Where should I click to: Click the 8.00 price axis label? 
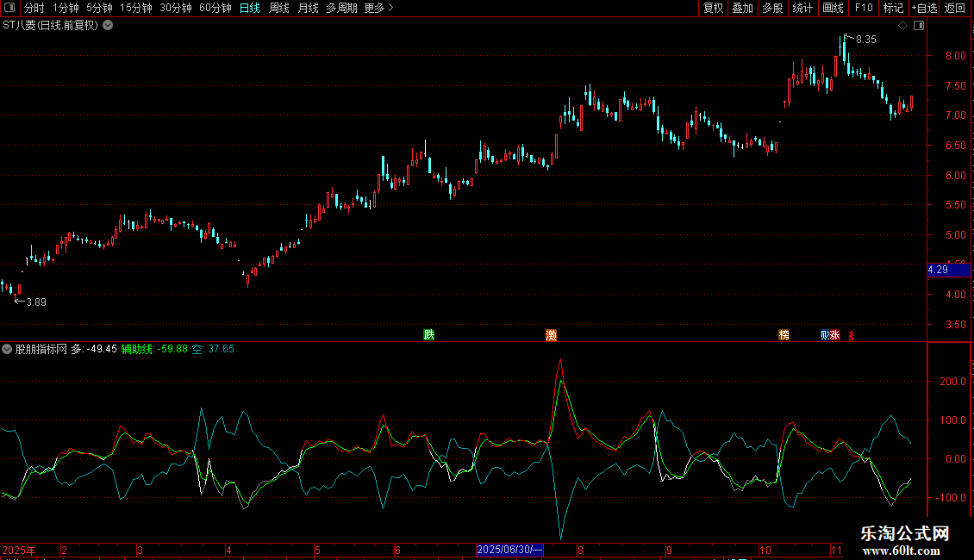[x=956, y=55]
